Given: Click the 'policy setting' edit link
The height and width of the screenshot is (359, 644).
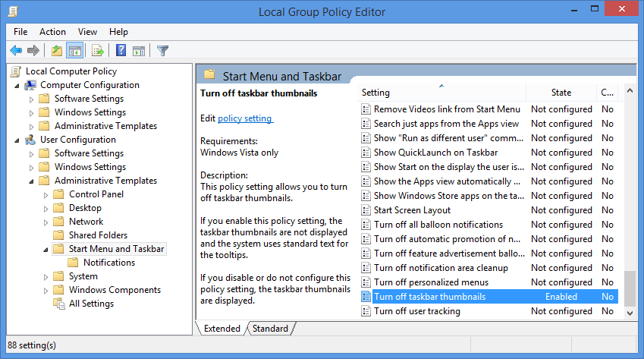Looking at the screenshot, I should 245,118.
